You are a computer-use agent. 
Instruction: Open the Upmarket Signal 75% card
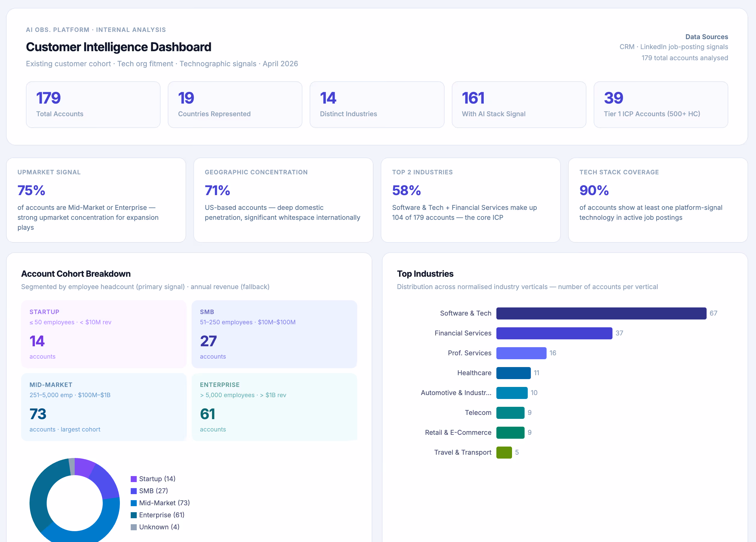tap(96, 200)
